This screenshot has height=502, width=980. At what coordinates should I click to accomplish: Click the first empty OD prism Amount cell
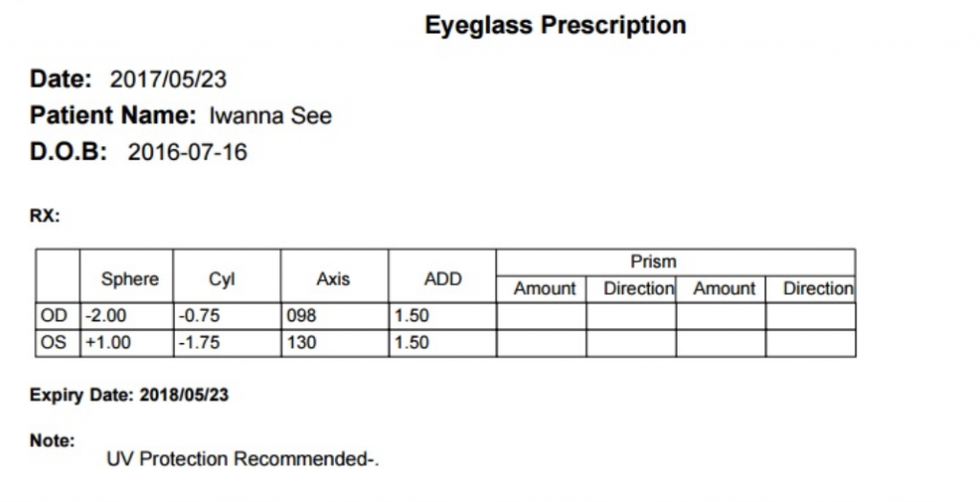(542, 316)
